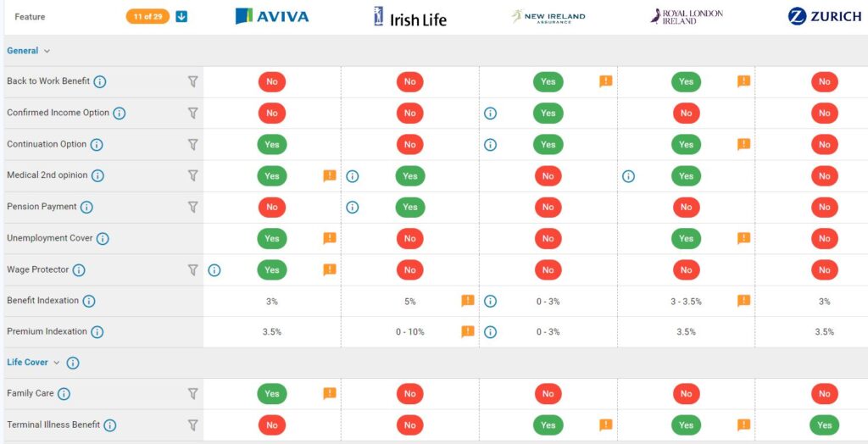Viewport: 868px width, 444px height.
Task: Click orange note icon in Aviva Unemployment Cover
Action: pyautogui.click(x=330, y=238)
